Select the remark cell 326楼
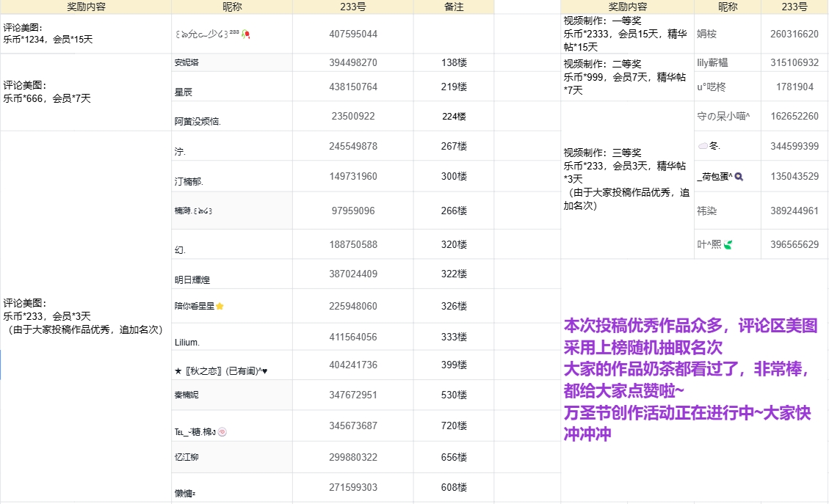Screen dimensions: 829x504 click(x=454, y=306)
